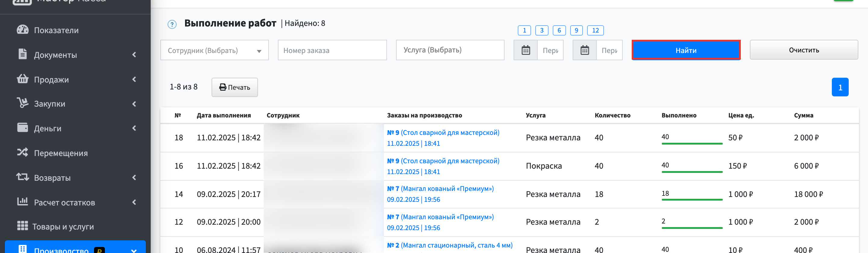Click the Расчет остатков chart icon

pos(23,201)
